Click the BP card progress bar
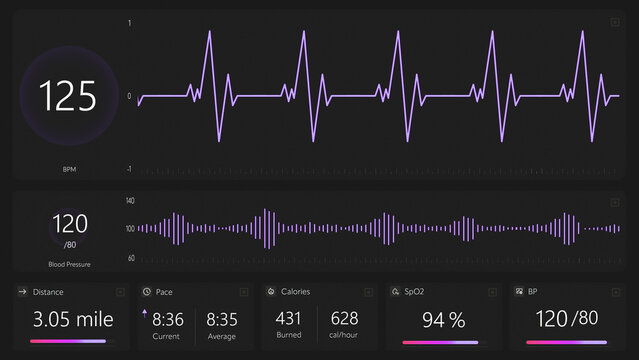Image resolution: width=639 pixels, height=360 pixels. (566, 342)
